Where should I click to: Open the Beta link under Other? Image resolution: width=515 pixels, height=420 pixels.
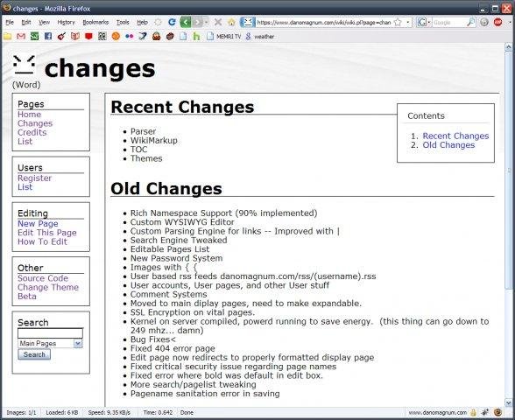(27, 296)
